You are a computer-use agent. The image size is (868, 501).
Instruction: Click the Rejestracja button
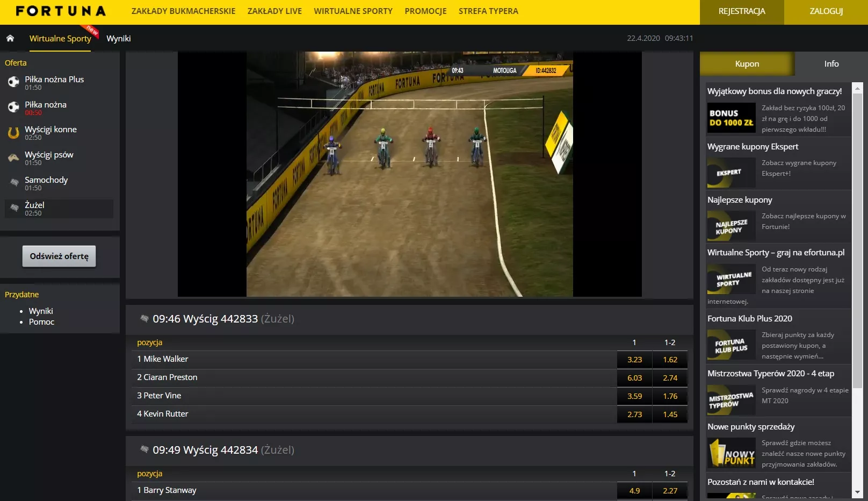[x=741, y=11]
